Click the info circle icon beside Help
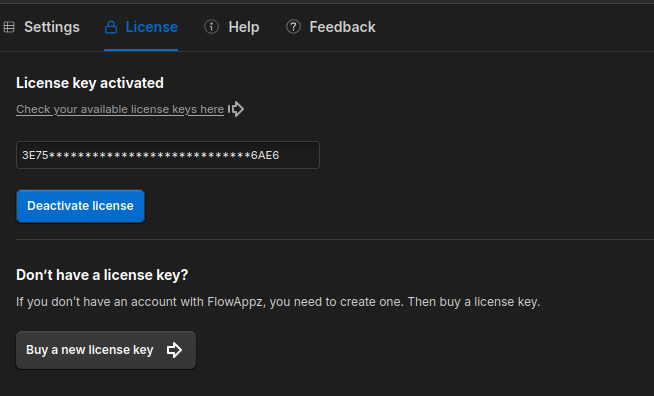Screen dimensions: 654x396 tap(211, 27)
